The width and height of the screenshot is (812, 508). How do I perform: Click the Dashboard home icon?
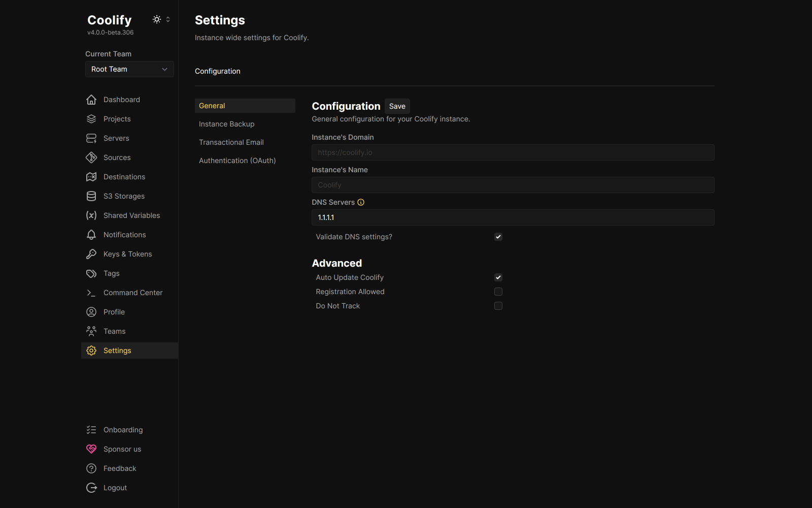click(91, 100)
